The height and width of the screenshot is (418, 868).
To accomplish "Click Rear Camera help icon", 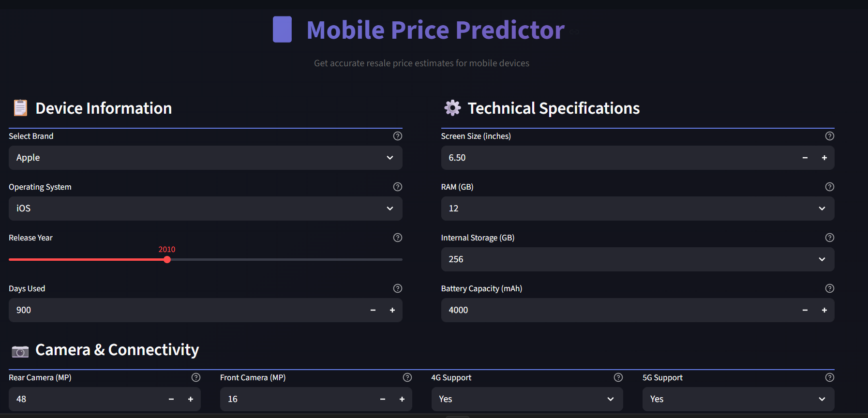I will coord(196,377).
